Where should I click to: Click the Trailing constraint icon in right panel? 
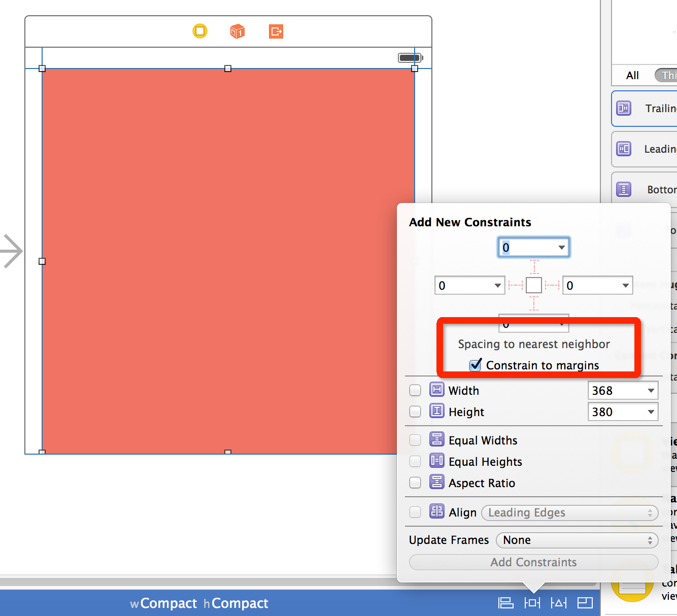click(624, 109)
